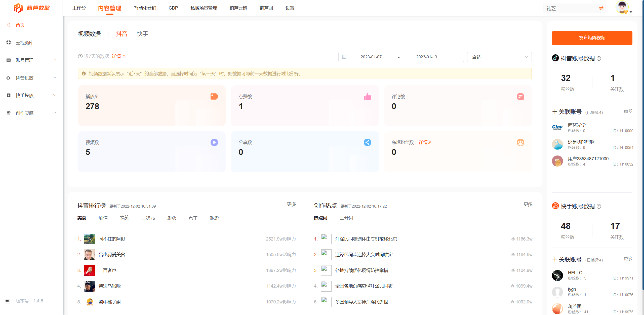Open the 私域场景管理 top menu

(204, 8)
